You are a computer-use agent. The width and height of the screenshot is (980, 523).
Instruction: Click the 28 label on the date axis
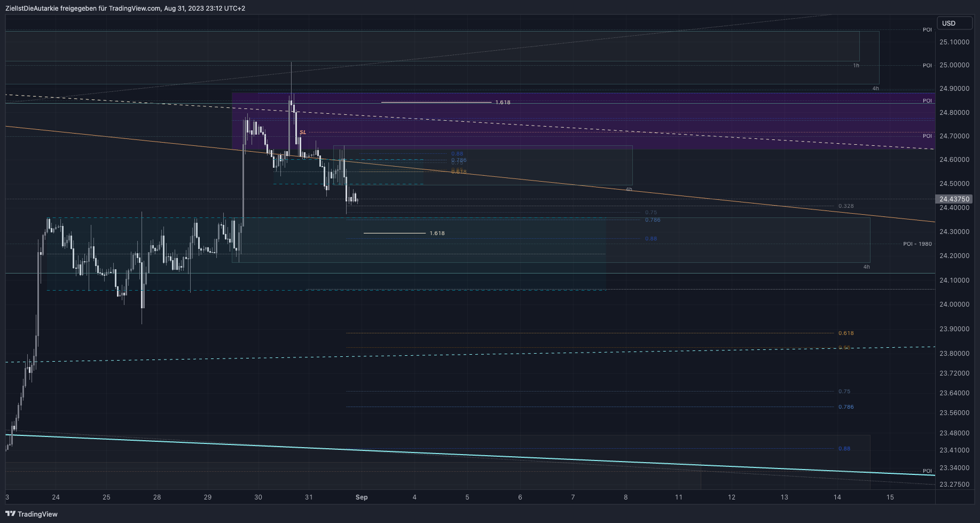(157, 497)
